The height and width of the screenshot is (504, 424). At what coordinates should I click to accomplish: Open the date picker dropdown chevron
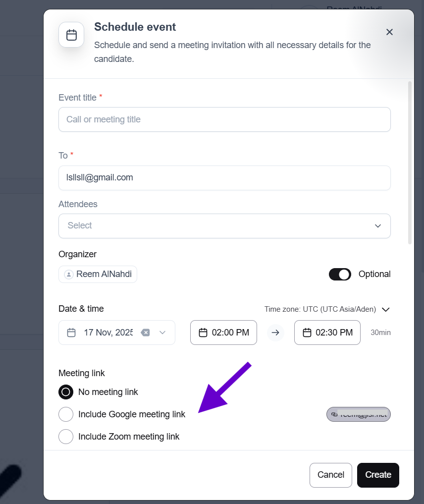[x=162, y=333]
